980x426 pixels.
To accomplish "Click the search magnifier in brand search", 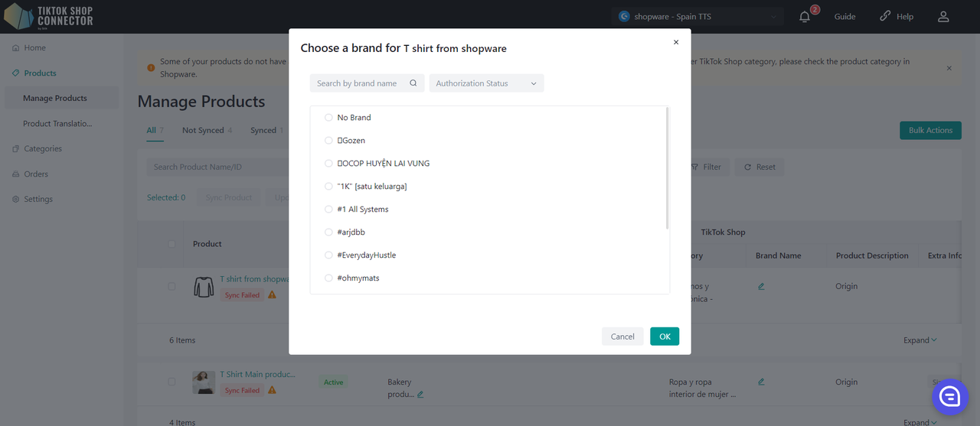I will [413, 83].
